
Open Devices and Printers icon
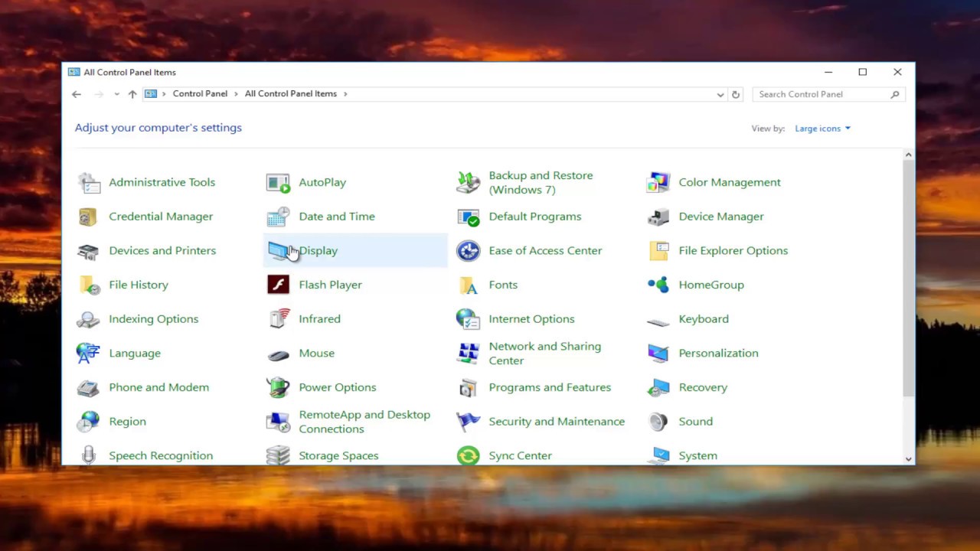tap(88, 251)
